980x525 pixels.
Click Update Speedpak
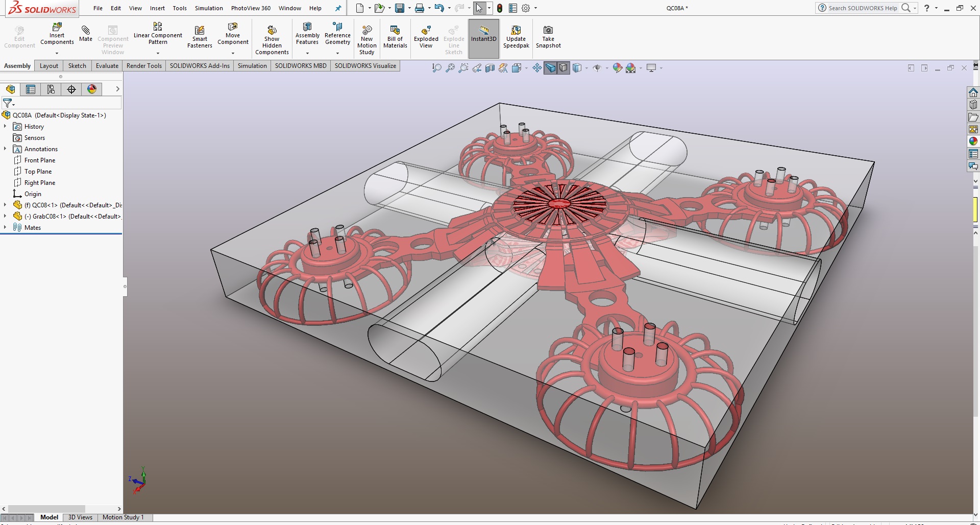516,37
